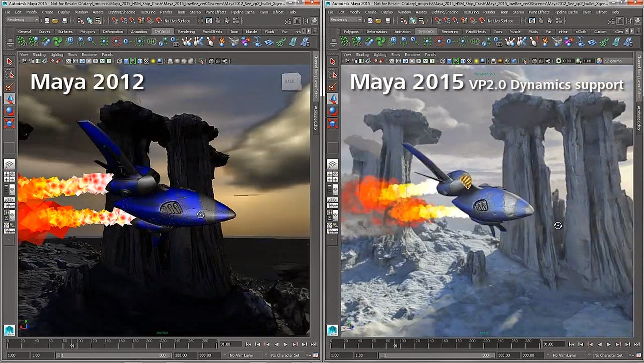Expand shelf tabs right arrow in left window
Viewport: 644px width, 363px height.
point(309,31)
